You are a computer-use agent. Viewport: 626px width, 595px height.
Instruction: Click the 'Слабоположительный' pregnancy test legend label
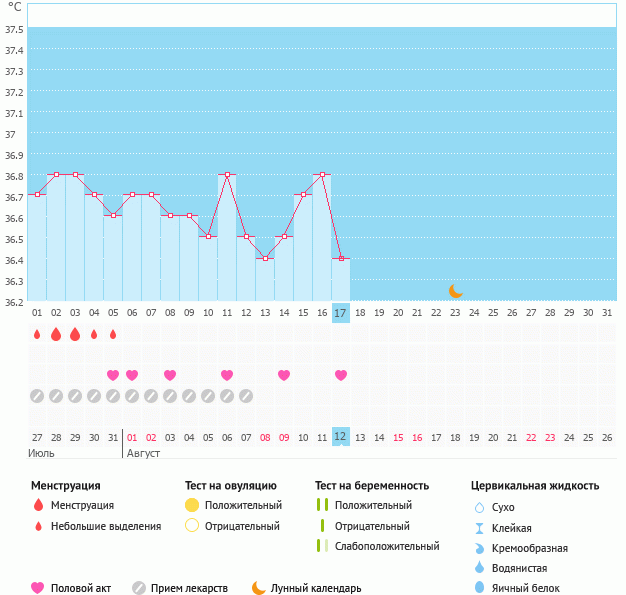click(x=387, y=546)
